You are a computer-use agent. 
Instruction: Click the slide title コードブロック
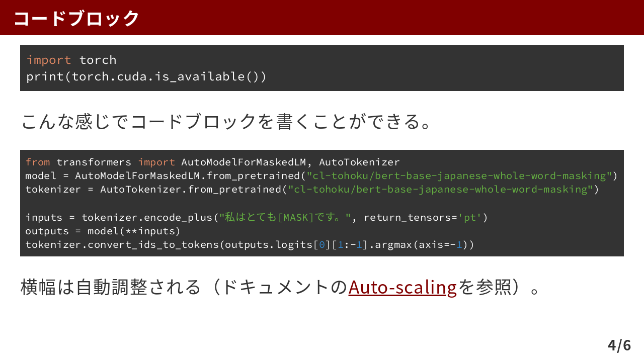(x=76, y=18)
